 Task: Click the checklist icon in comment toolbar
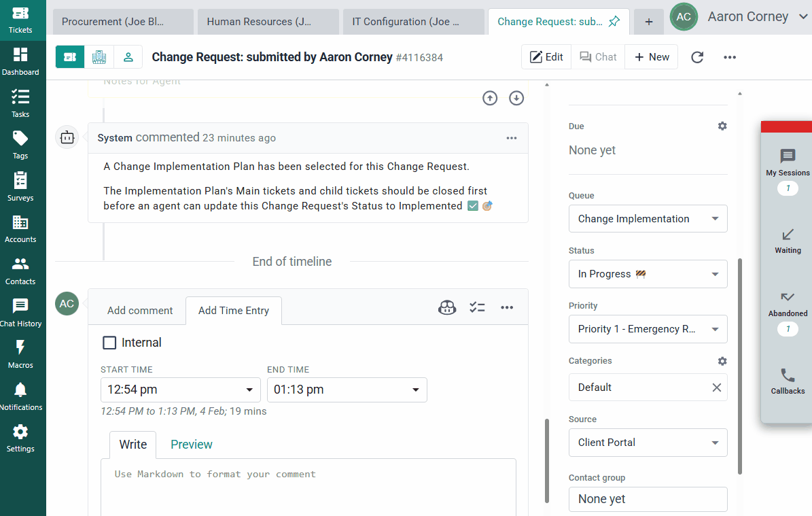(477, 307)
